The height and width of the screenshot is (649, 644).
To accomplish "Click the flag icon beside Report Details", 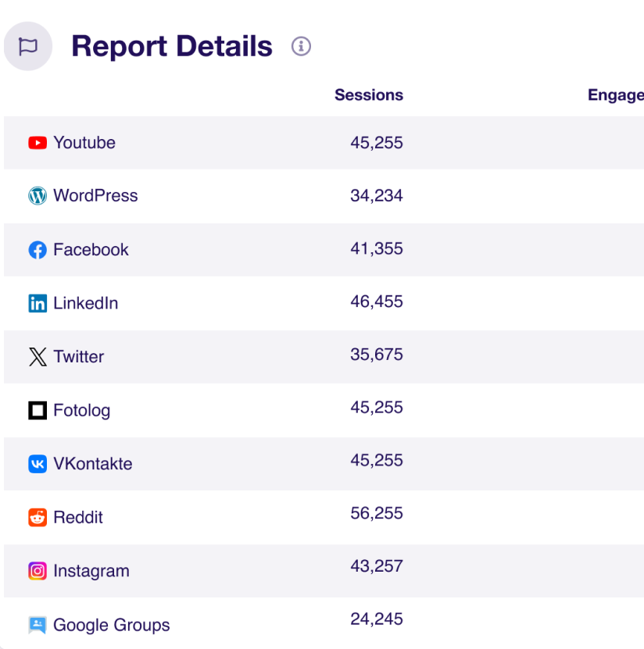I will (x=28, y=47).
